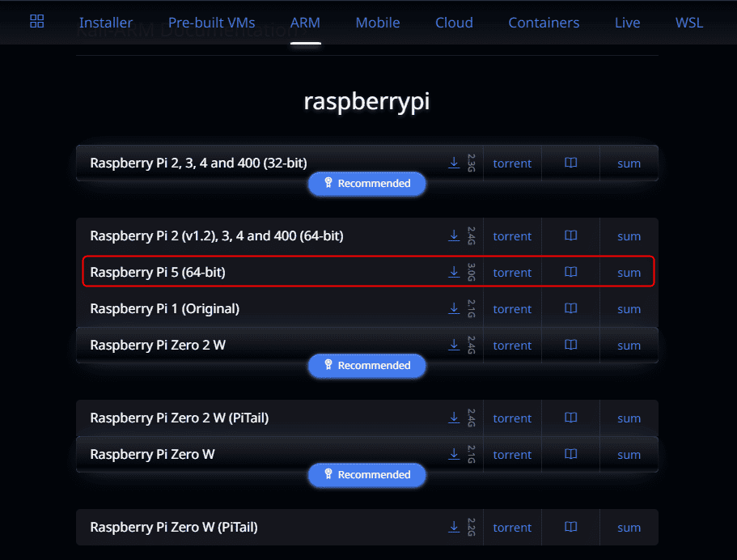Get torrent for Raspberry Pi 1 (Original)

tap(512, 309)
